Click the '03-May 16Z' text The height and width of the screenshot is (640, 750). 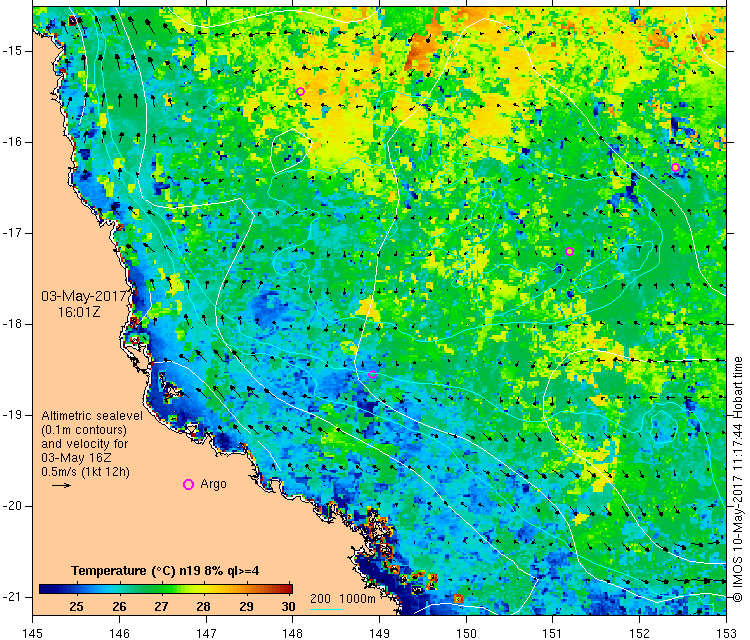(x=76, y=457)
